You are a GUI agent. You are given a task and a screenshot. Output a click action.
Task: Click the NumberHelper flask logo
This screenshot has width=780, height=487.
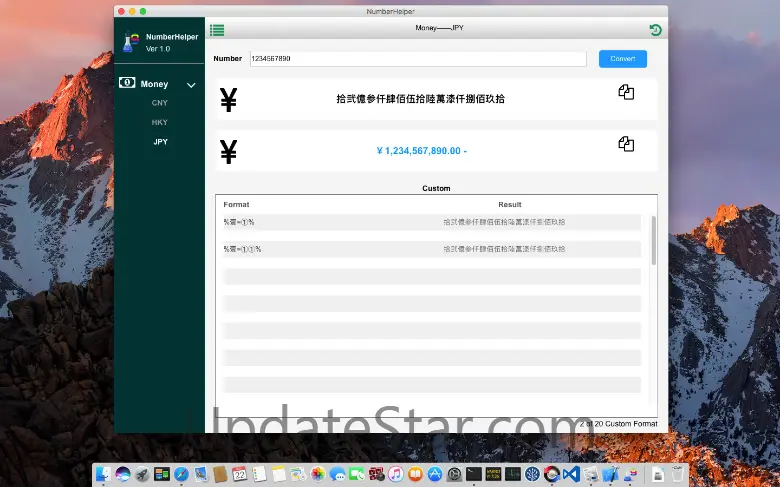click(x=128, y=42)
